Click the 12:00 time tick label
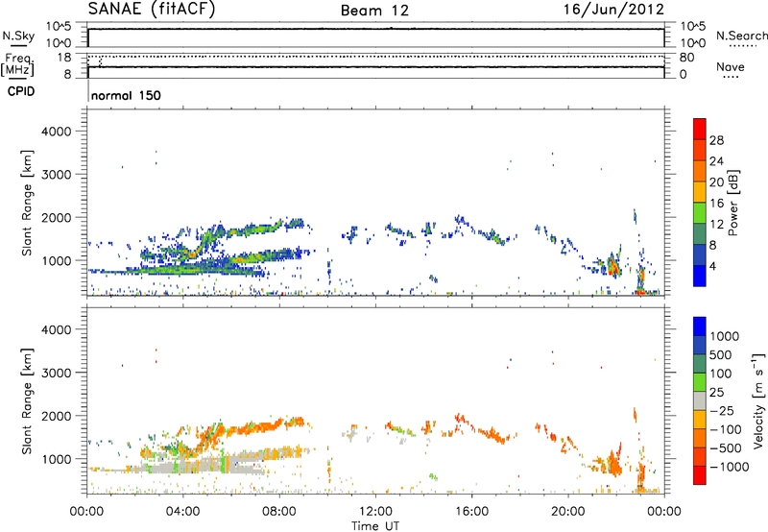Screen dimensions: 768x532 coord(375,512)
